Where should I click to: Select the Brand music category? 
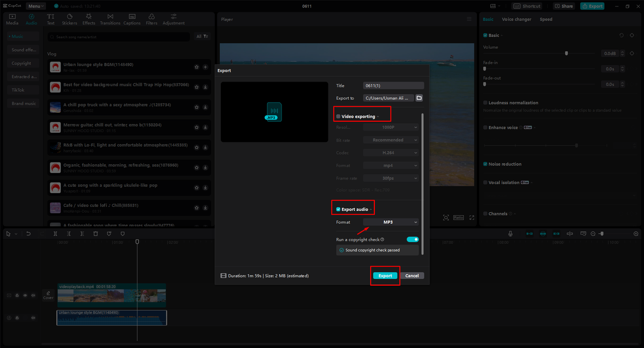coord(24,104)
